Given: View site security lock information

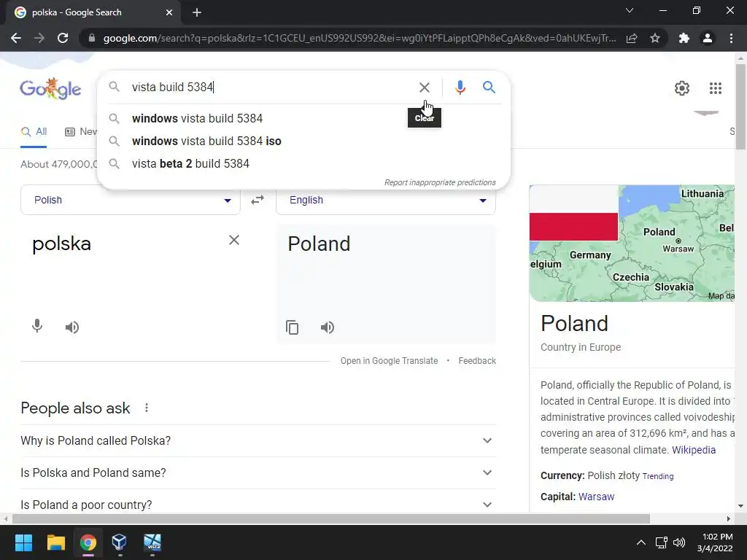Looking at the screenshot, I should click(91, 38).
